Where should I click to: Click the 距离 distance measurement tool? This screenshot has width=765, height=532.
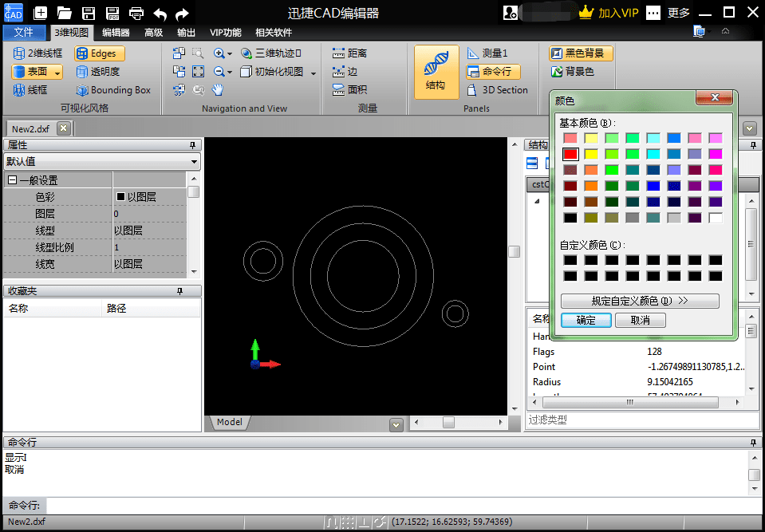point(349,53)
